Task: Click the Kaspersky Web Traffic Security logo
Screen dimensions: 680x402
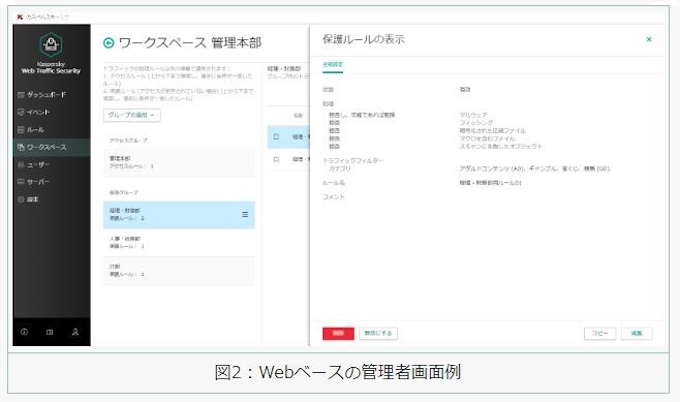Action: 51,54
